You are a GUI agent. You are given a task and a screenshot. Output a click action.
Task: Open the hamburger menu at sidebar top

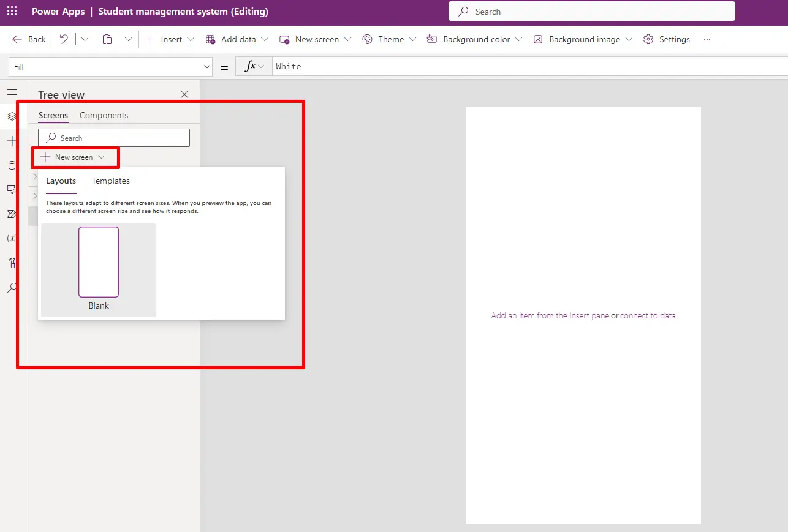(x=12, y=92)
